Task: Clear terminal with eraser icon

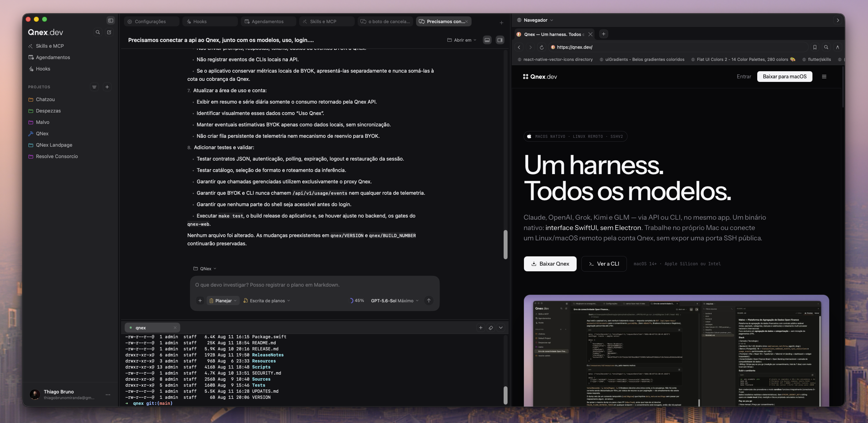Action: (491, 328)
